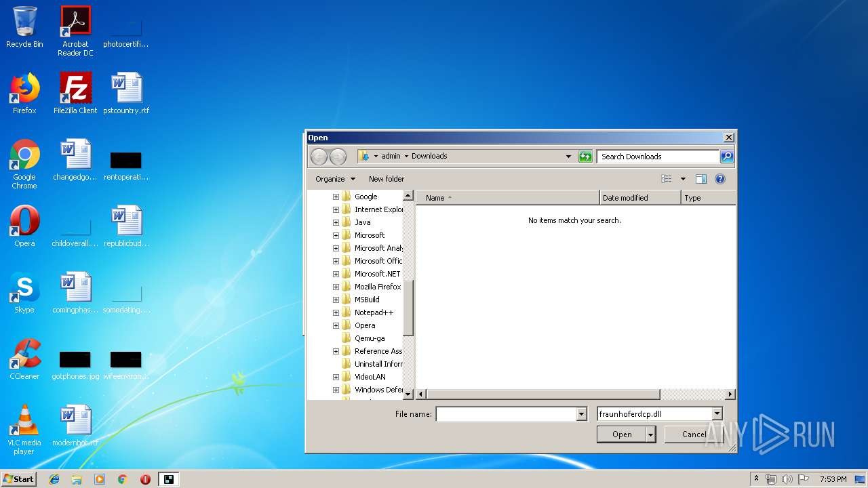The height and width of the screenshot is (488, 868).
Task: Click the Open button
Action: [x=622, y=434]
